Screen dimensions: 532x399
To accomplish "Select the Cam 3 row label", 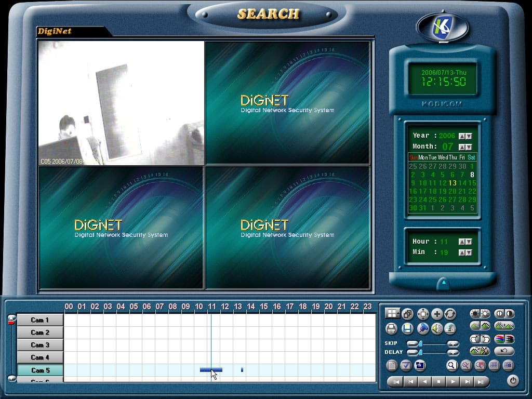I will [40, 345].
